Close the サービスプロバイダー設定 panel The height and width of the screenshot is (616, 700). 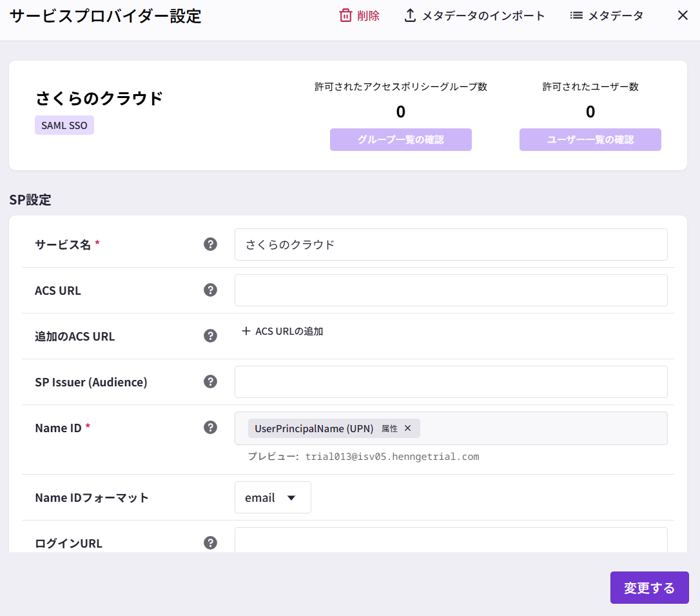pyautogui.click(x=683, y=15)
